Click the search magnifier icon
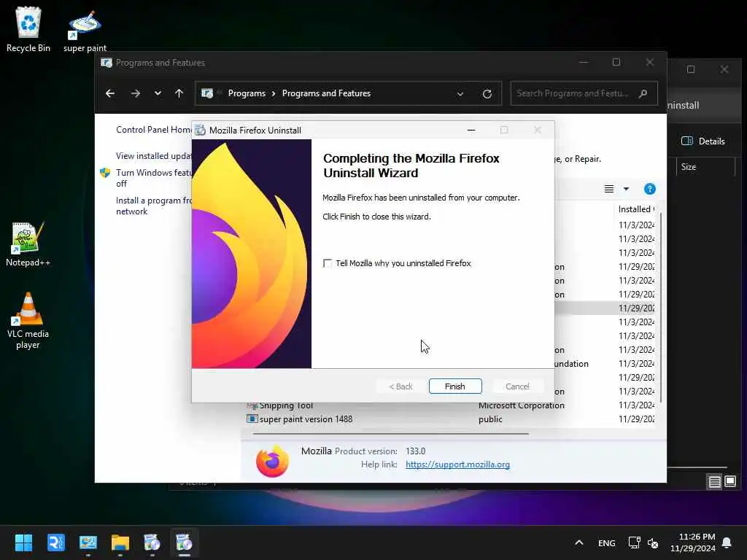747x560 pixels. coord(643,93)
